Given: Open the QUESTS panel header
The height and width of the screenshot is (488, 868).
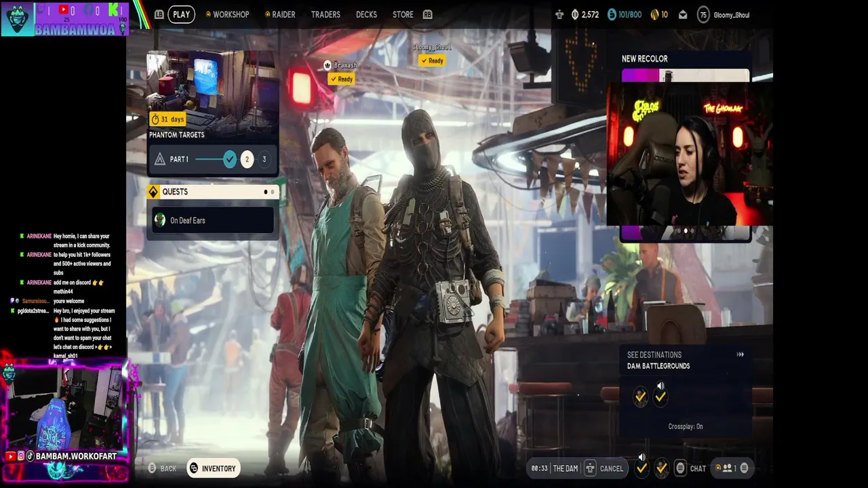Looking at the screenshot, I should click(x=212, y=192).
